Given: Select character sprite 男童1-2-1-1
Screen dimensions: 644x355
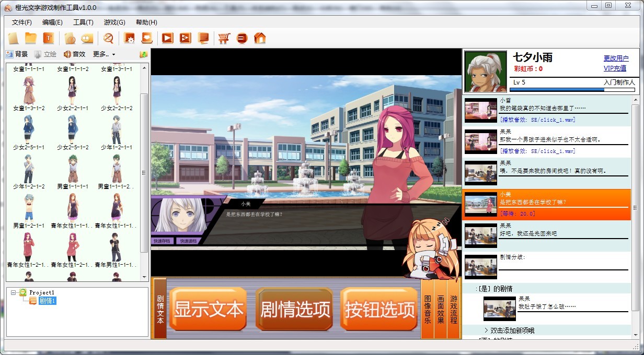Looking at the screenshot, I should (29, 211).
